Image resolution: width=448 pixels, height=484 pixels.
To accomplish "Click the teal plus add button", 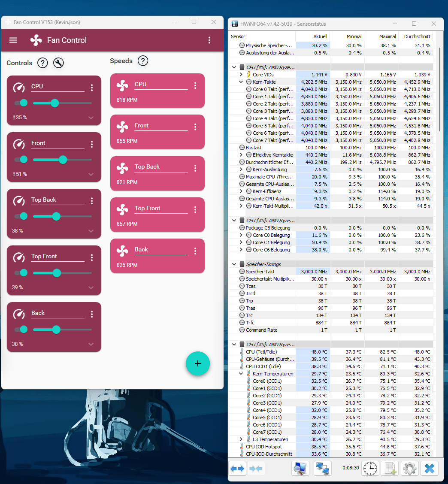I will coord(197,363).
